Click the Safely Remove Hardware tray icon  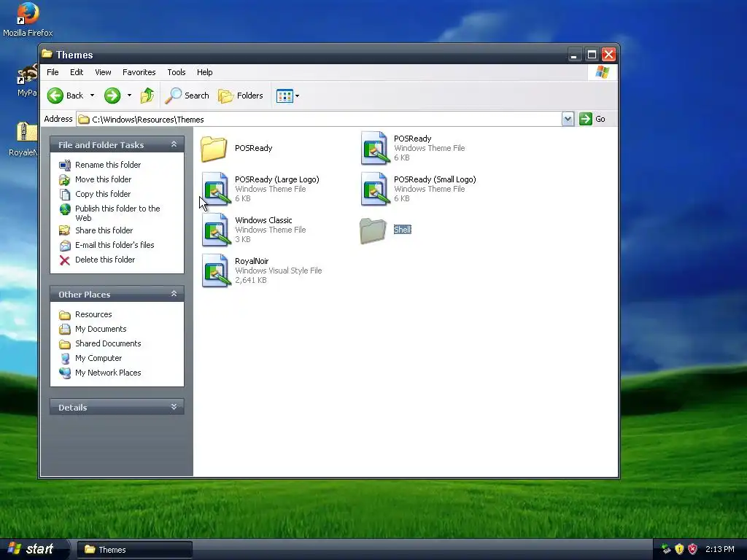pos(666,550)
